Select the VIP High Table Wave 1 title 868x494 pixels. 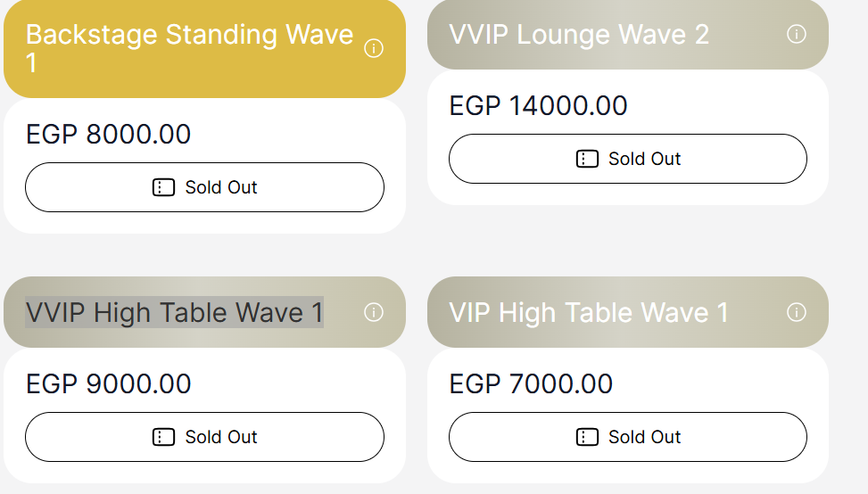[589, 313]
